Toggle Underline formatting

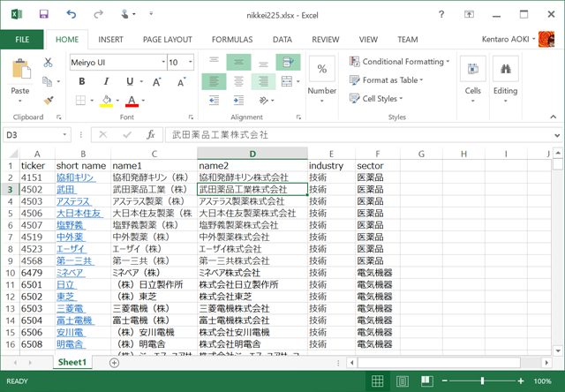click(130, 81)
